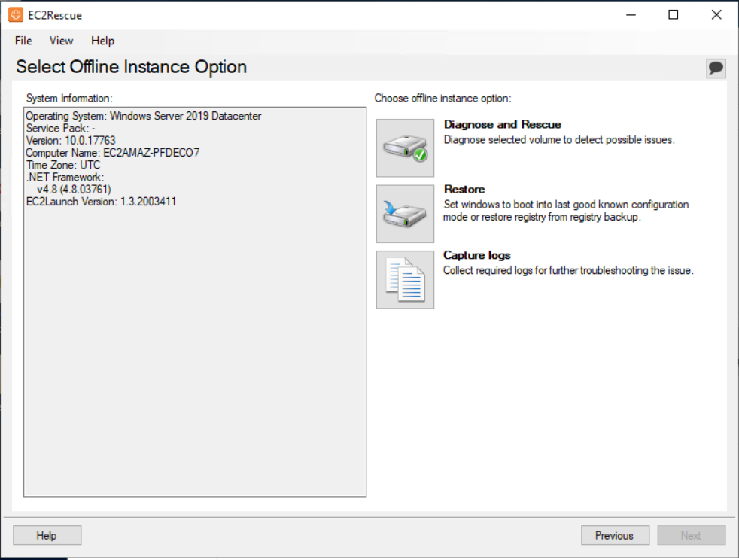Click the Service Pack line
This screenshot has height=560, width=739.
click(60, 128)
